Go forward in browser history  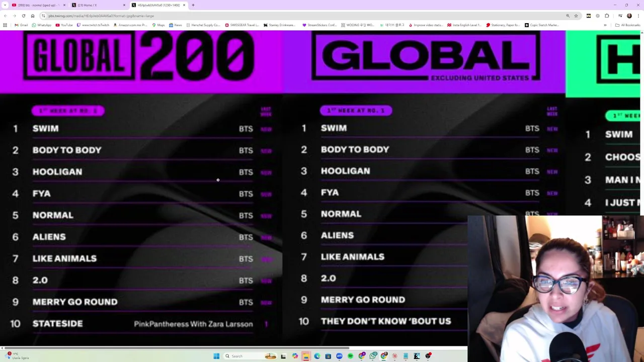coord(15,16)
